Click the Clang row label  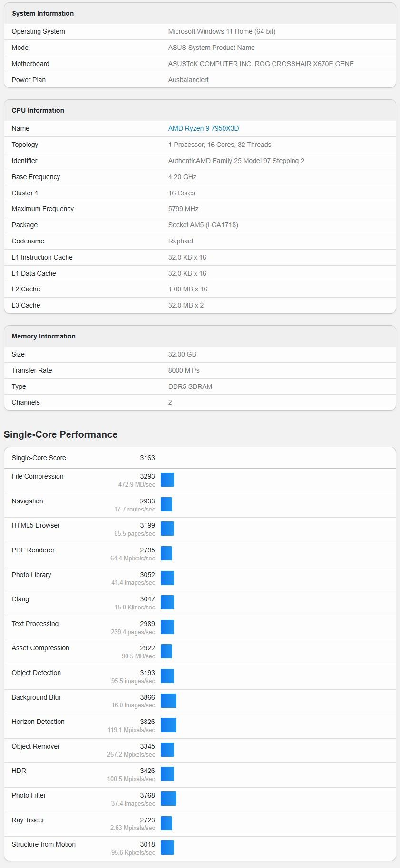20,599
